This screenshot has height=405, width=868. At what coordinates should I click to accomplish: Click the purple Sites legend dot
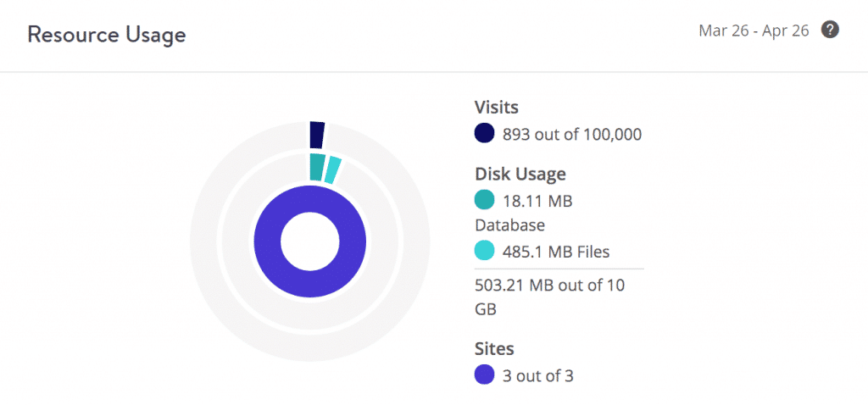(x=484, y=374)
